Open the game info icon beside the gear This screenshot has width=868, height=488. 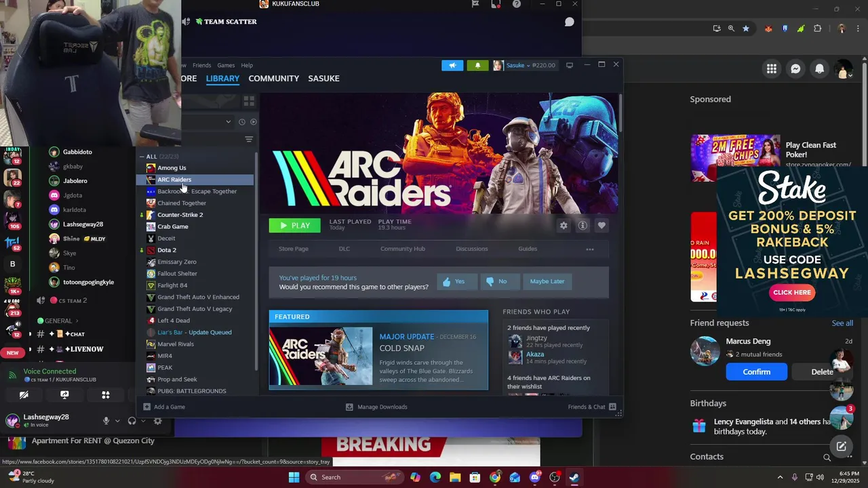pos(583,226)
